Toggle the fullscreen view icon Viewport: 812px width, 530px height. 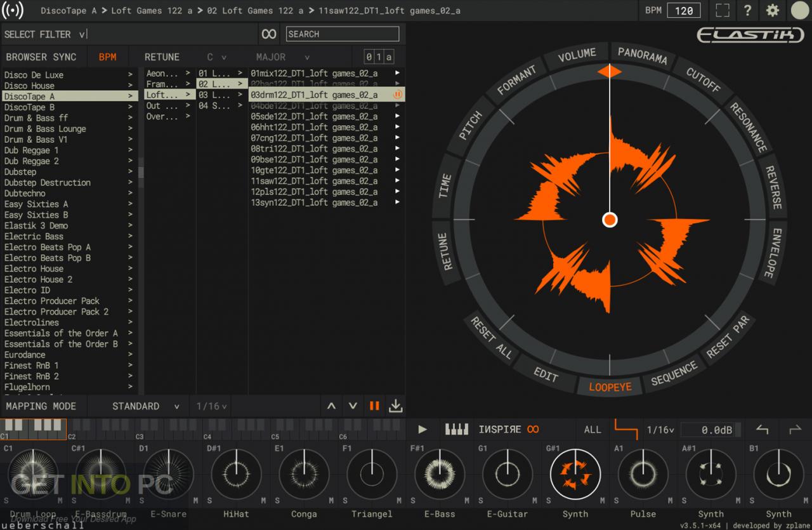pos(723,11)
